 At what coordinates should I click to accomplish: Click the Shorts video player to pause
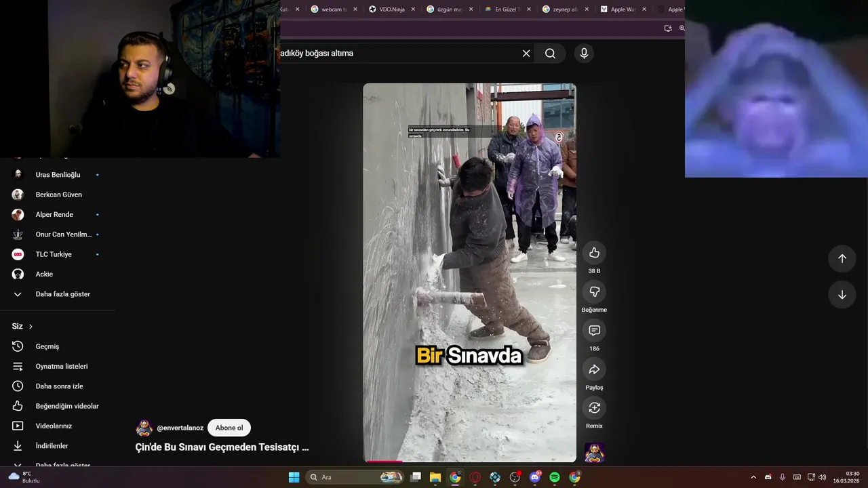pyautogui.click(x=469, y=271)
